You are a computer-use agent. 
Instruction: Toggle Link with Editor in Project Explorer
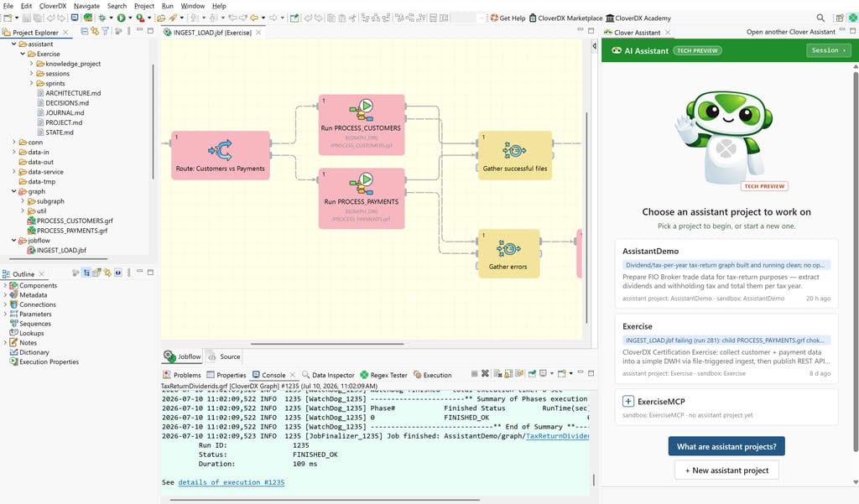[x=95, y=32]
